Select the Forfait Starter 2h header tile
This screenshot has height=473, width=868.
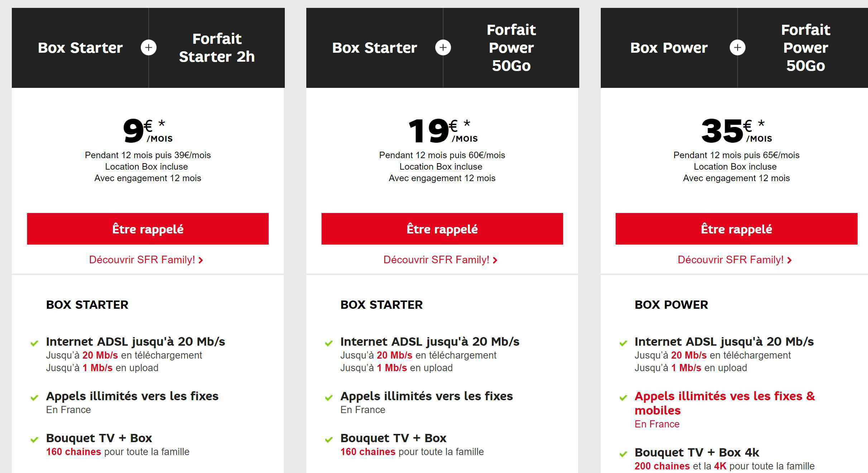point(217,48)
